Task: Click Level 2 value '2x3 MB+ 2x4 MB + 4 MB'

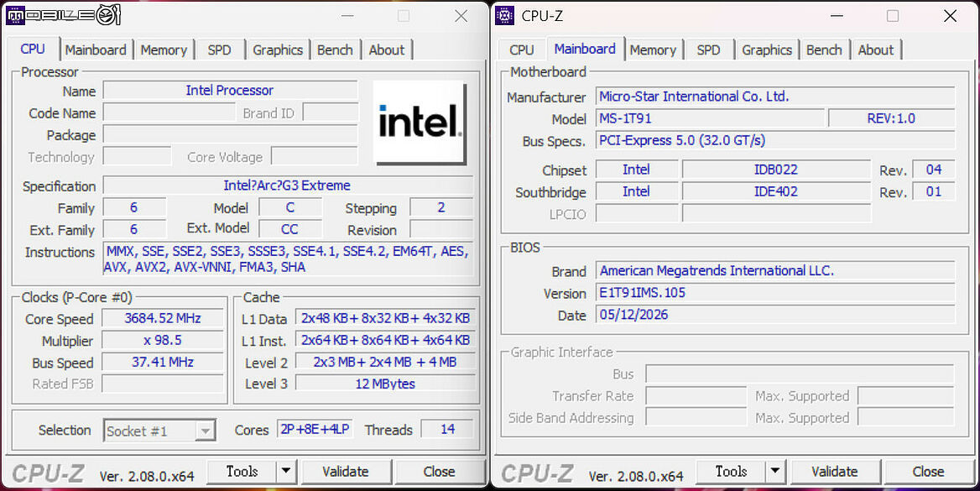Action: tap(385, 362)
